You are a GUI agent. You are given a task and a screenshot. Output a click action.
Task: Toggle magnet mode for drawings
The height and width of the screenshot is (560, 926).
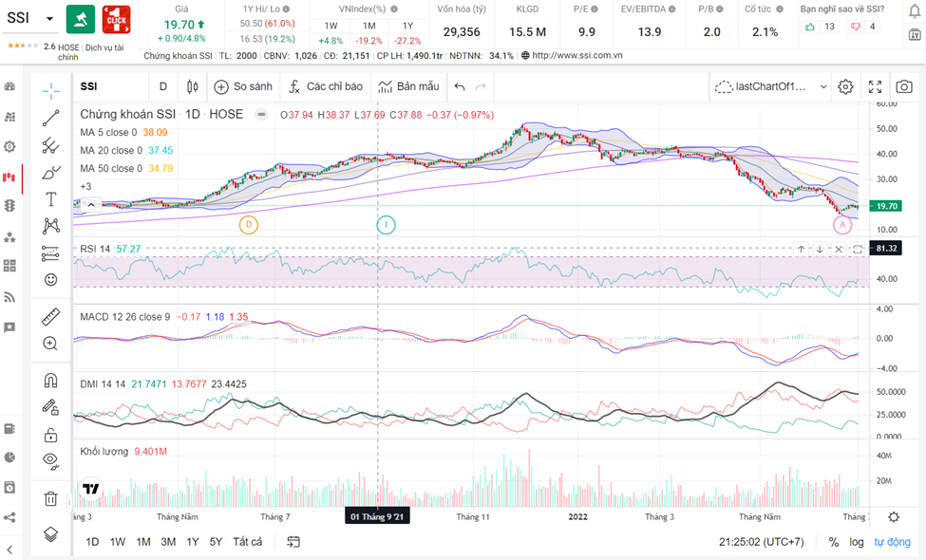(x=50, y=381)
